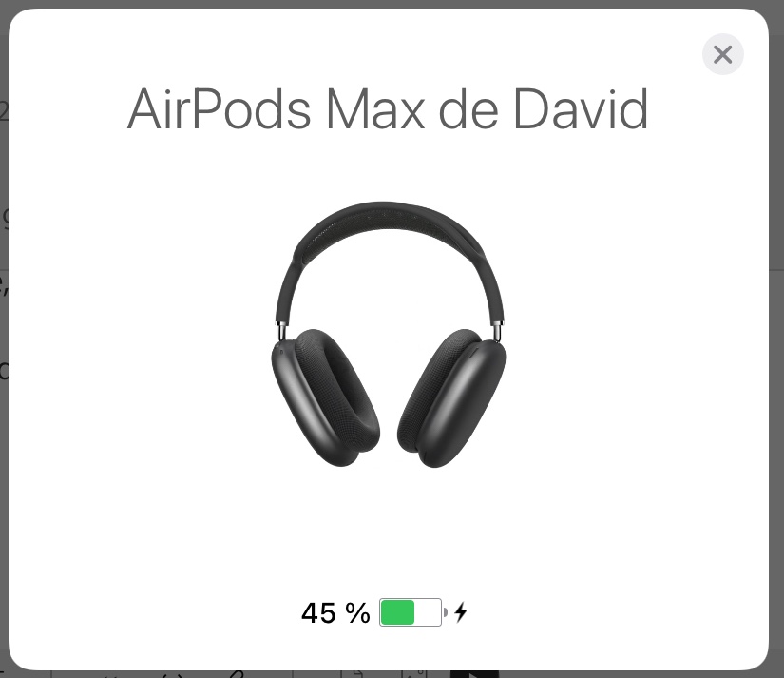The width and height of the screenshot is (784, 678).
Task: Click the silver left hinge of the headphones
Action: click(x=282, y=330)
